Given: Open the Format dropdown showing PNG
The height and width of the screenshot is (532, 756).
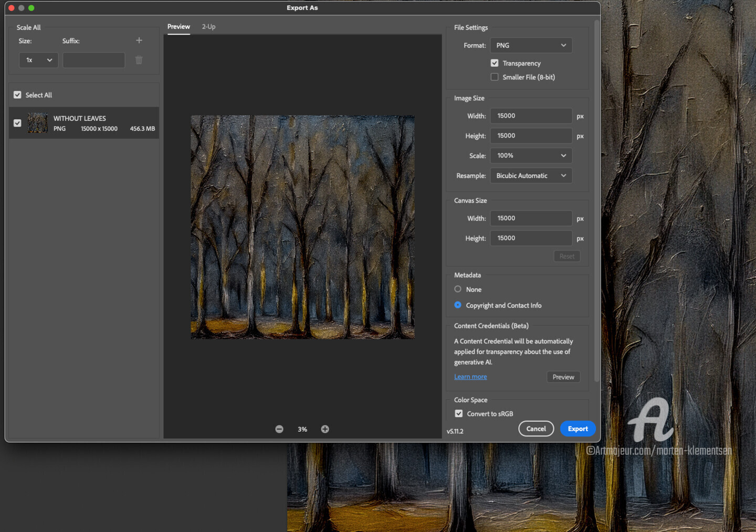Looking at the screenshot, I should 531,46.
